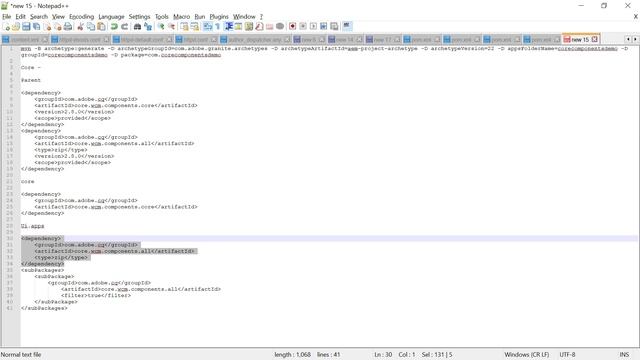640x360 pixels.
Task: Start macro recording with the red record icon
Action: pos(293,27)
